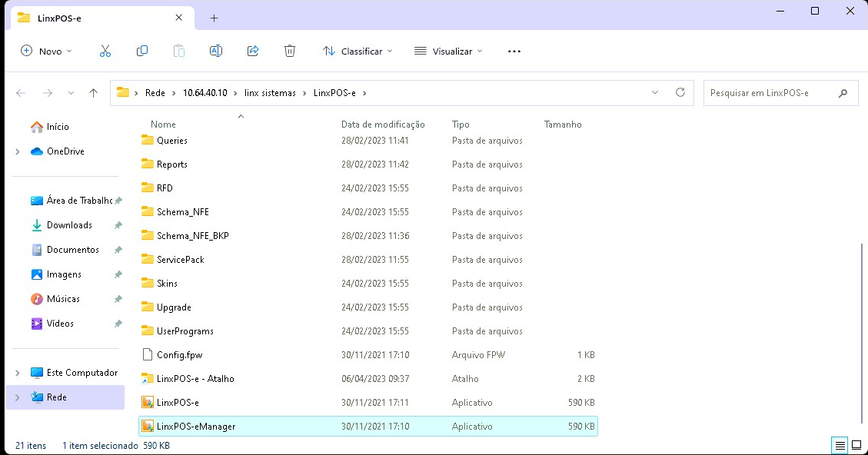Image resolution: width=868 pixels, height=455 pixels.
Task: Open OneDrive in the sidebar
Action: click(58, 151)
